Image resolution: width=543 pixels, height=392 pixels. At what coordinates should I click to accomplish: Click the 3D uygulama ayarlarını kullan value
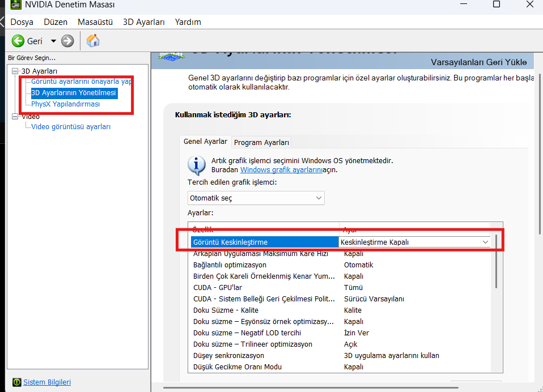click(391, 356)
